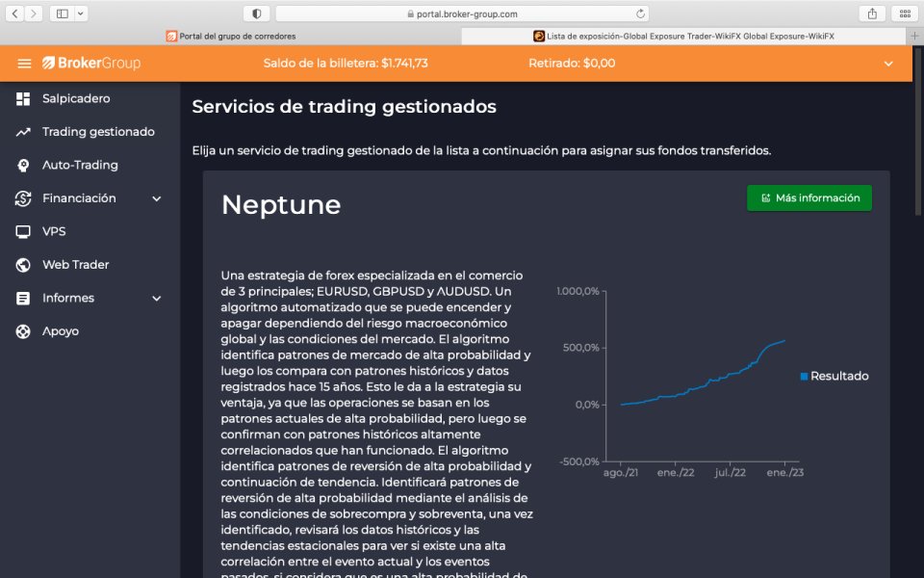
Task: Click the Servicios de trading gestionados heading
Action: point(345,107)
